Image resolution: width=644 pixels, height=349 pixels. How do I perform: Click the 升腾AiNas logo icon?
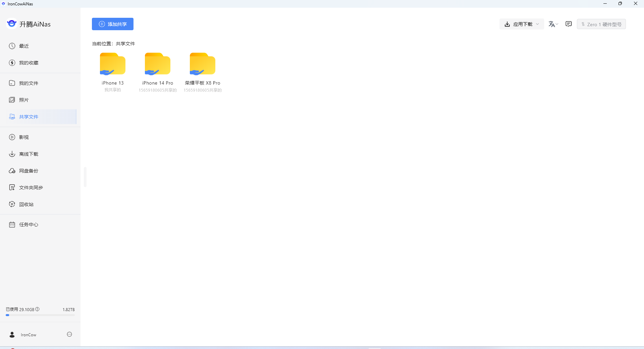click(12, 23)
